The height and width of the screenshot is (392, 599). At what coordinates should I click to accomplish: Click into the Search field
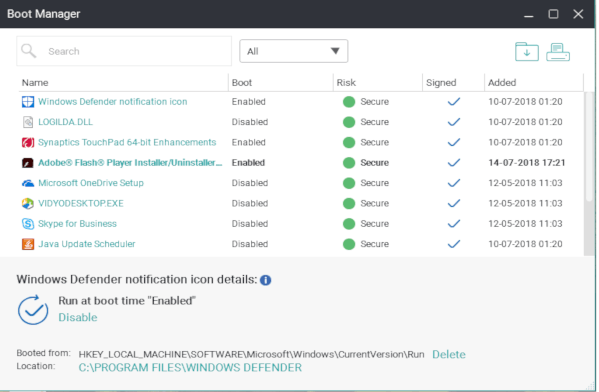click(124, 51)
